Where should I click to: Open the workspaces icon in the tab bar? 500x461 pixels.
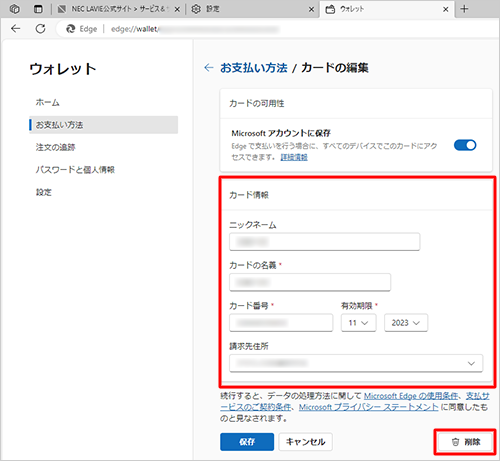click(15, 9)
